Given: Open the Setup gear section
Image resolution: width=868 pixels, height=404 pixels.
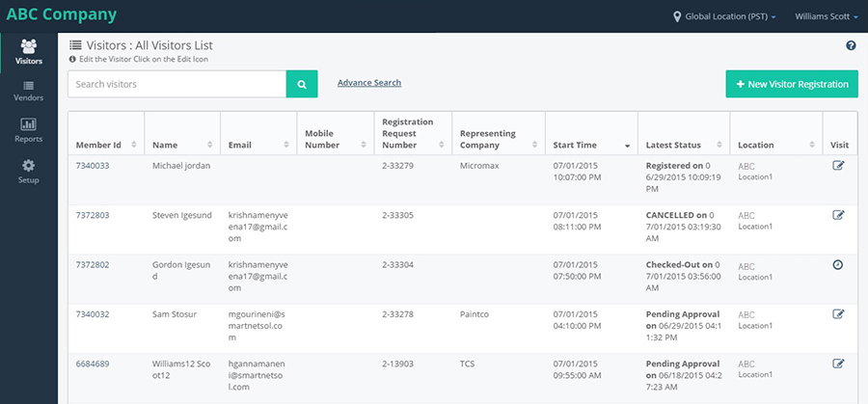Looking at the screenshot, I should (x=29, y=173).
